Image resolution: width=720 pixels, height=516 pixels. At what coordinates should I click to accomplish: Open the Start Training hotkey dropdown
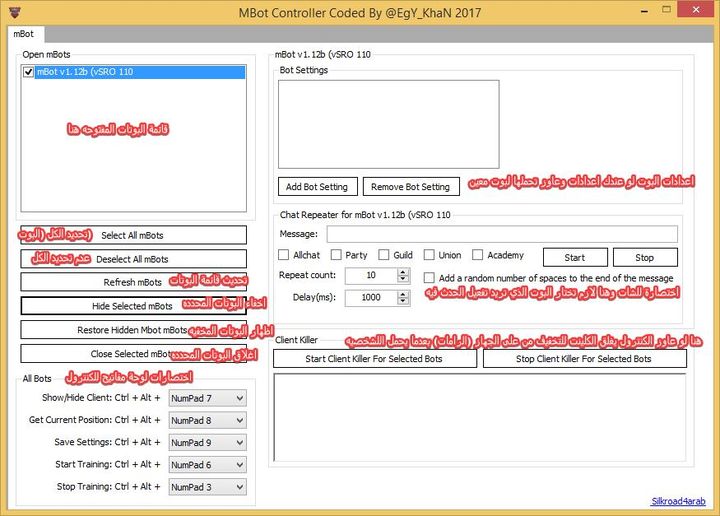(208, 465)
